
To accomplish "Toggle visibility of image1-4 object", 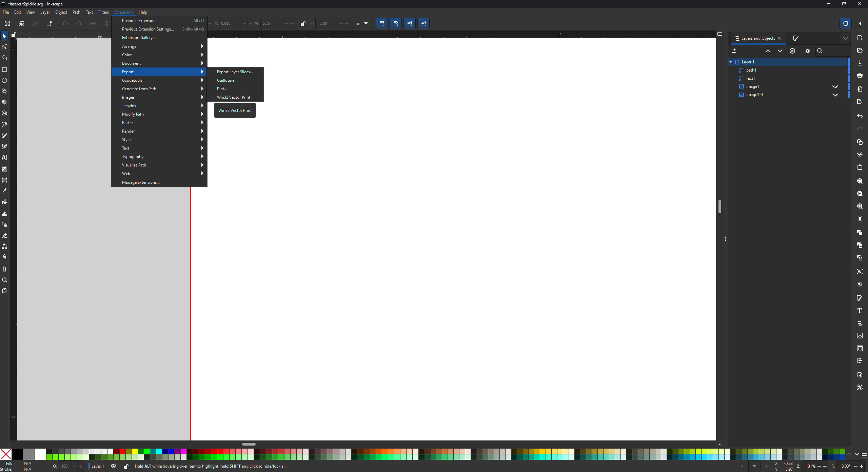I will 835,95.
